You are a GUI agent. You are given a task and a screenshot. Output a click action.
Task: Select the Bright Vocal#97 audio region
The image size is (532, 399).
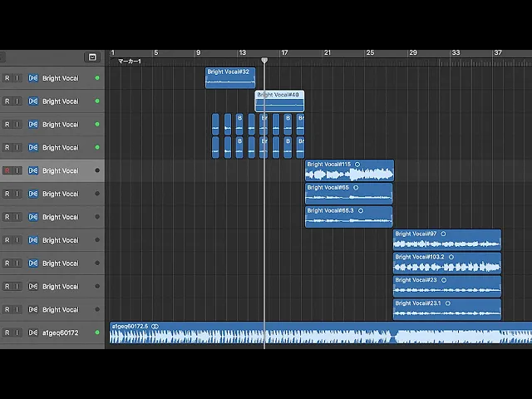[x=447, y=240]
